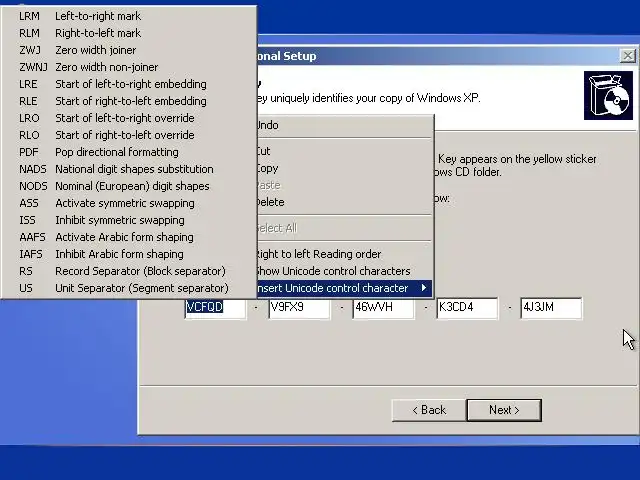Click the Back button
Image resolution: width=640 pixels, height=480 pixels.
click(429, 410)
